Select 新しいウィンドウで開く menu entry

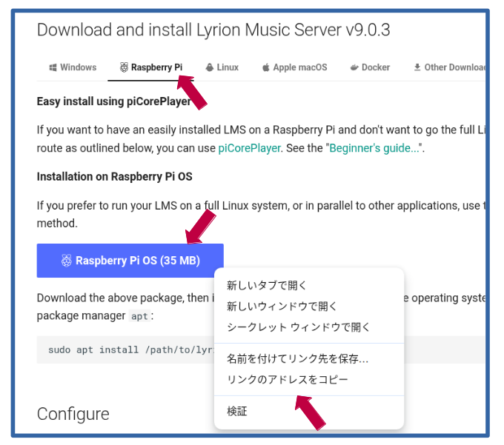[x=282, y=306]
